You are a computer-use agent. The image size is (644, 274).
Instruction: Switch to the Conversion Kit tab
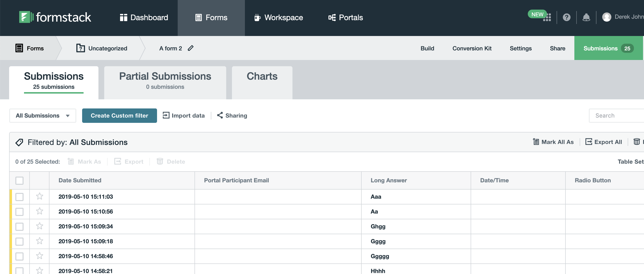click(472, 48)
